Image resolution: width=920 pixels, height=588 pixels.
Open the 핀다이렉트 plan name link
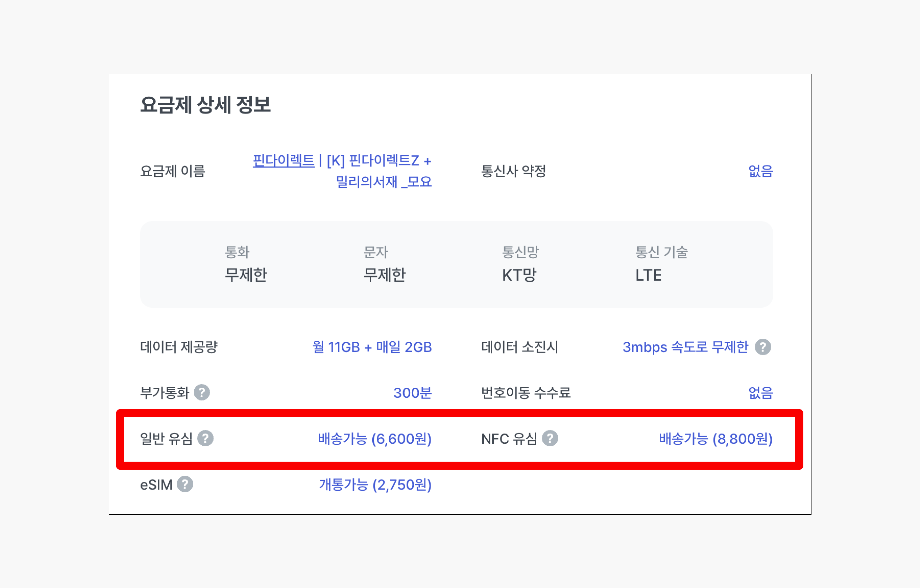tap(284, 160)
